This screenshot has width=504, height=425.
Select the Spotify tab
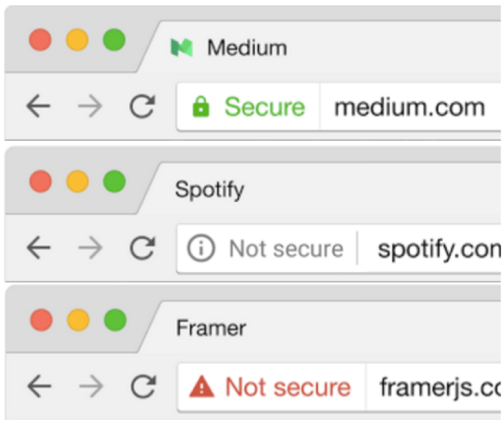coord(209,190)
